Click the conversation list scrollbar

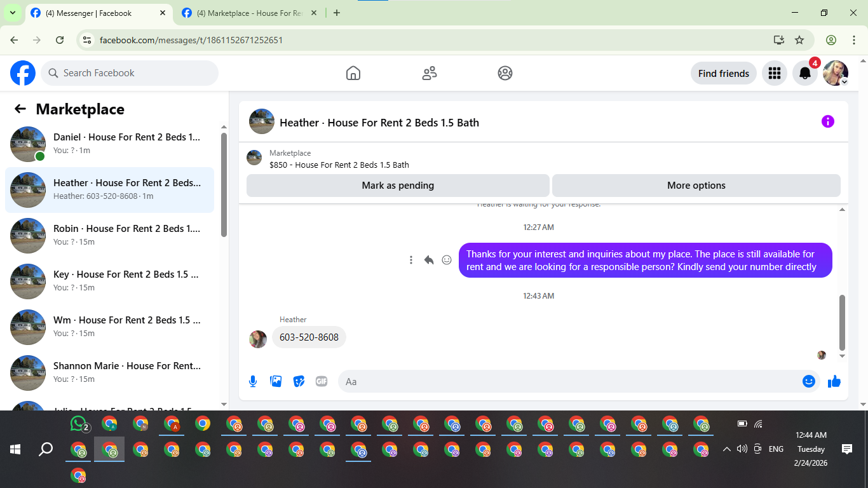coord(224,184)
